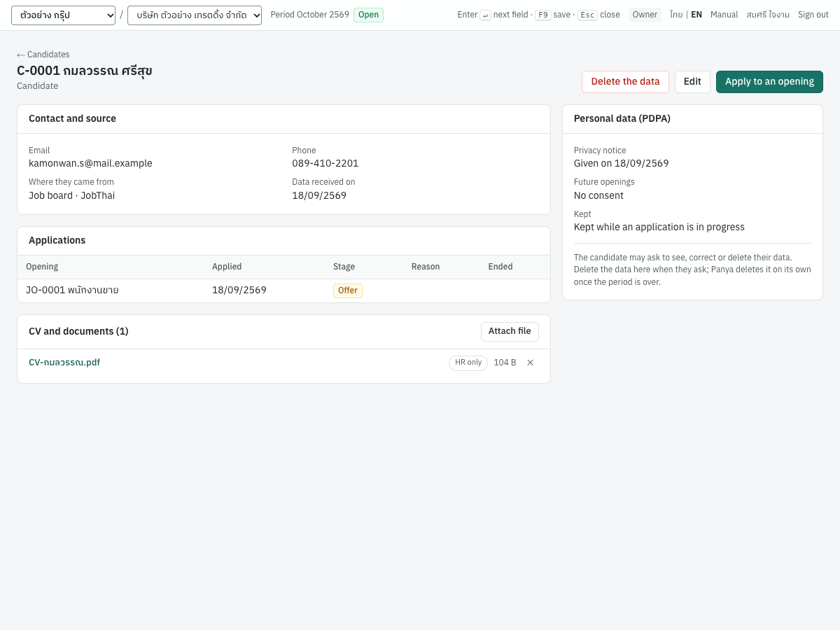
Task: Click the Job board · JobThai source value
Action: pos(72,196)
